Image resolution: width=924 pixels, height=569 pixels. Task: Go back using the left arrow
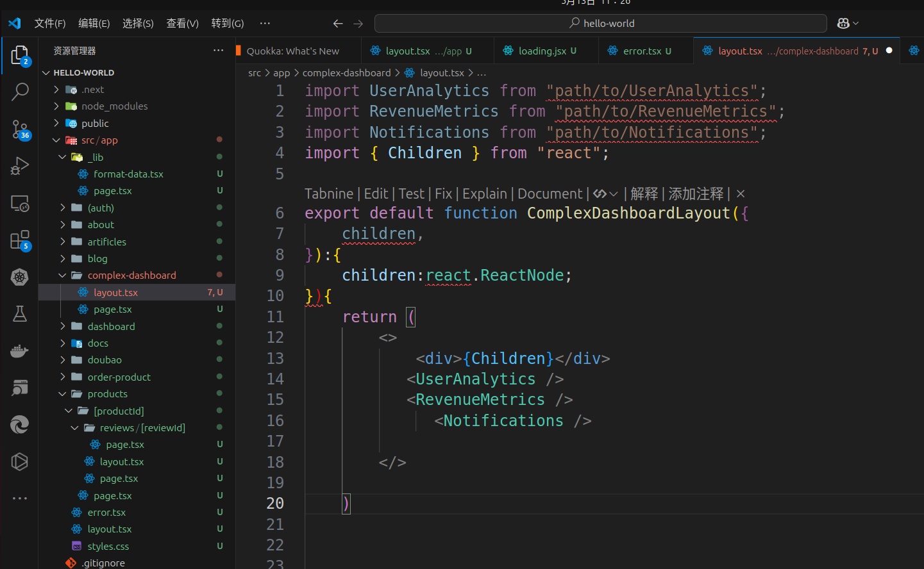tap(338, 24)
